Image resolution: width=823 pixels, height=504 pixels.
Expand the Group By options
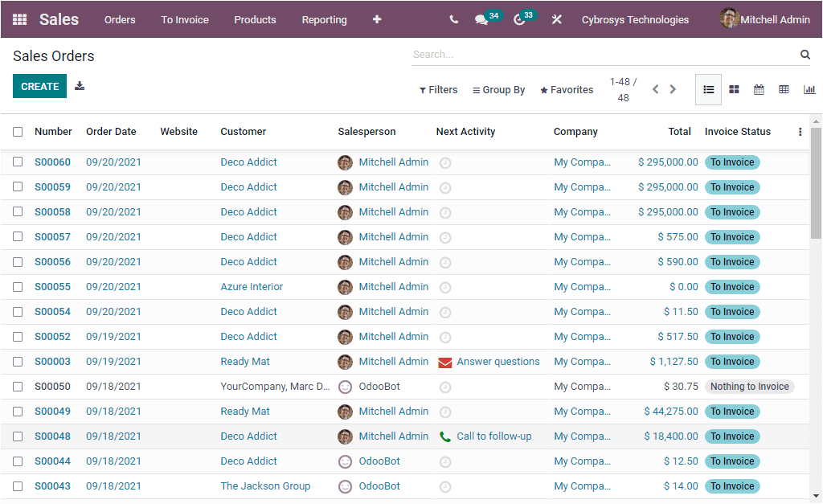pos(498,89)
